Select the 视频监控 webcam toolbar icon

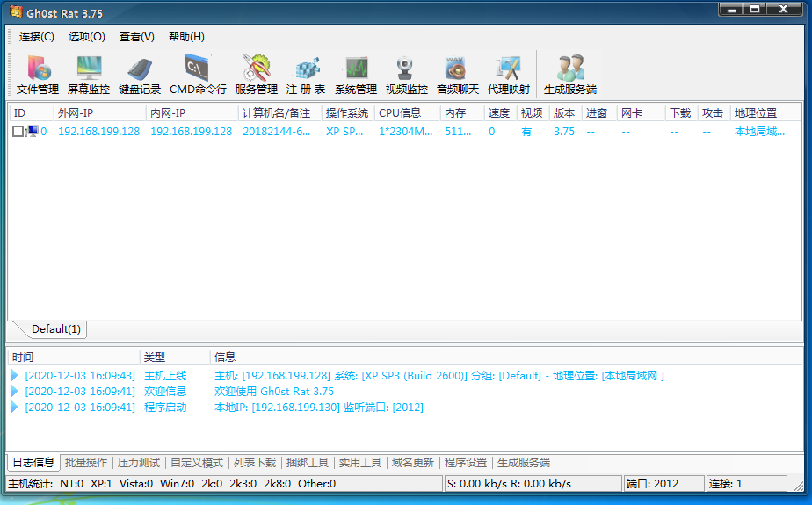407,75
